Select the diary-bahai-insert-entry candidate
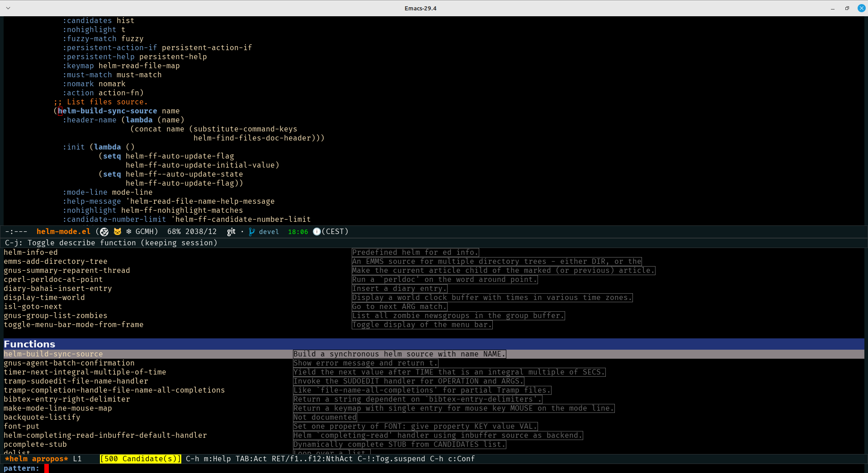Screen dimensions: 868x473 click(x=58, y=289)
